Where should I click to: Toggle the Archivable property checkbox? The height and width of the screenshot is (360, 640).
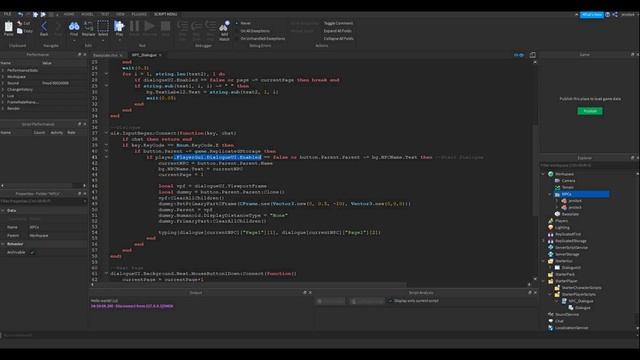coord(33,253)
